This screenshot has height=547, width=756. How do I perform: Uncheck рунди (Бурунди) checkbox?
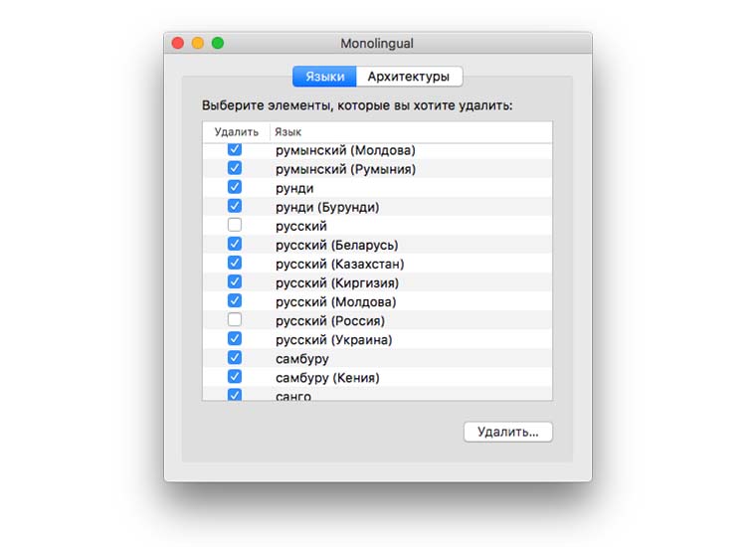point(235,207)
